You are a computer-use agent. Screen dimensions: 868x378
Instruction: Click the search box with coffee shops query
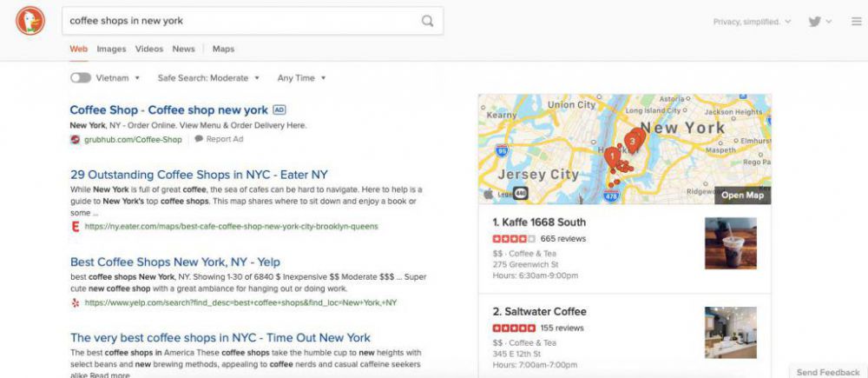tap(253, 21)
